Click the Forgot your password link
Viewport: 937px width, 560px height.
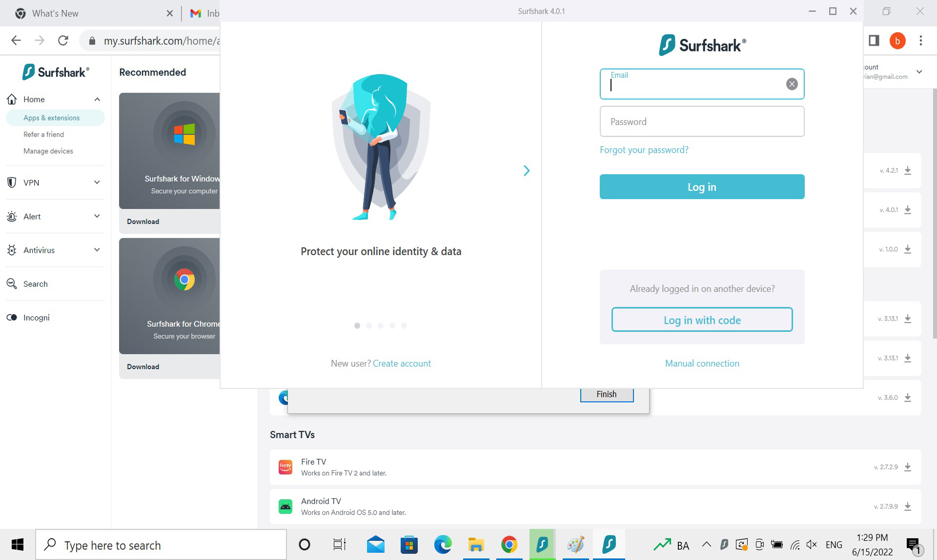(644, 150)
